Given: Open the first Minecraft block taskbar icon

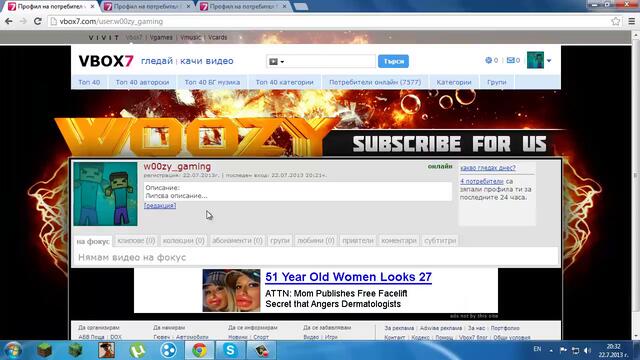Looking at the screenshot, I should (x=44, y=350).
